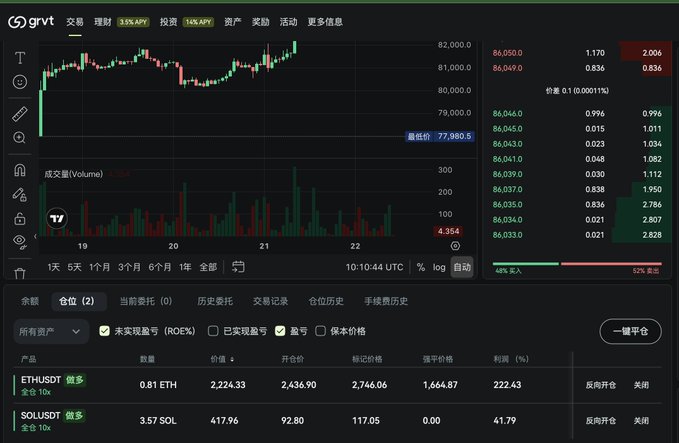Enable stay-in-drawing-mode pencil lock

(x=19, y=195)
